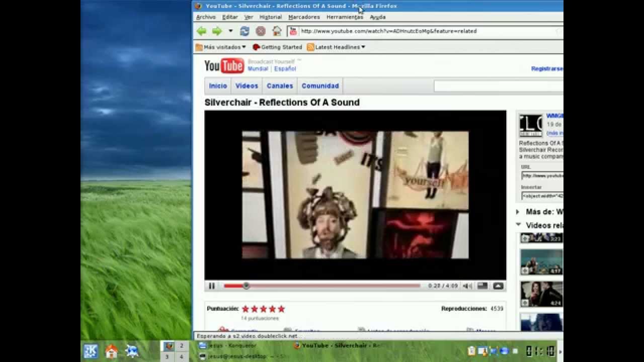
Task: Open the related video thumbnail marked 4:24
Action: tap(542, 294)
